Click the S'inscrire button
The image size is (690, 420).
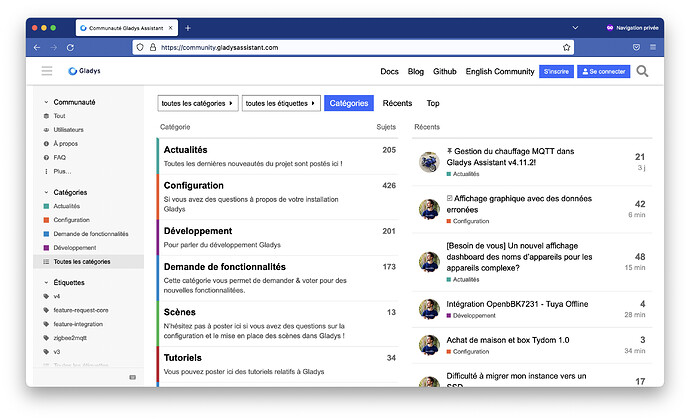point(556,71)
